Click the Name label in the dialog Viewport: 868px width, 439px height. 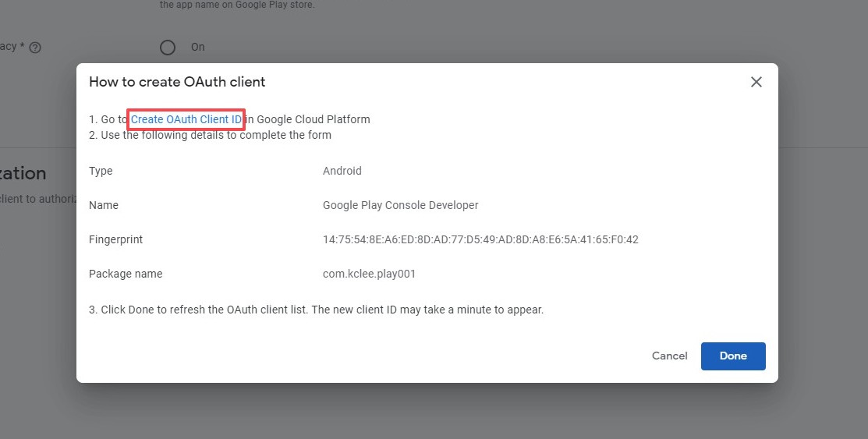point(104,205)
